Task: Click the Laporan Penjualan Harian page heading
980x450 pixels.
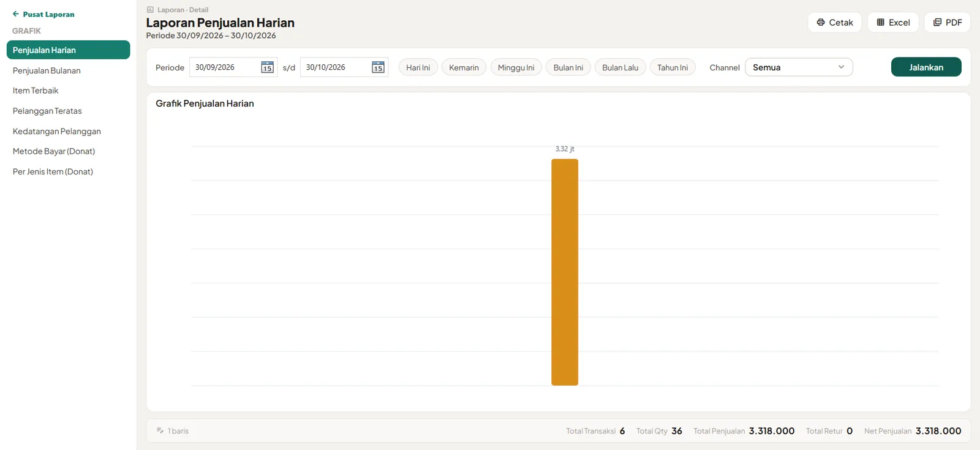Action: point(220,23)
